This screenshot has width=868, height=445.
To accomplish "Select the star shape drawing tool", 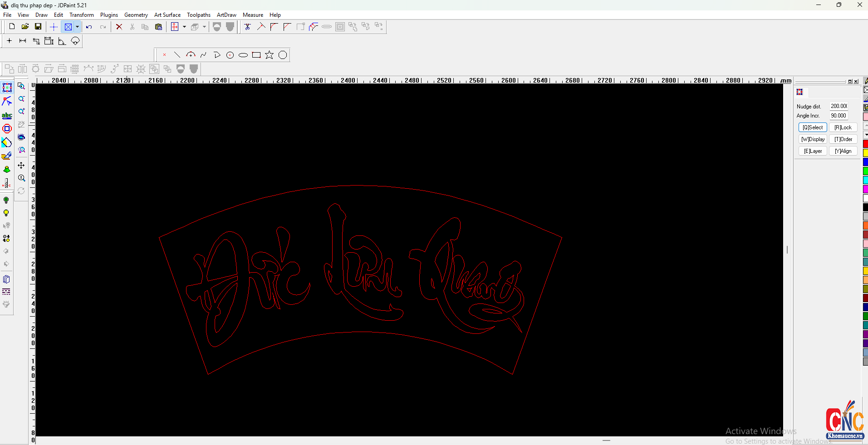I will tap(269, 55).
